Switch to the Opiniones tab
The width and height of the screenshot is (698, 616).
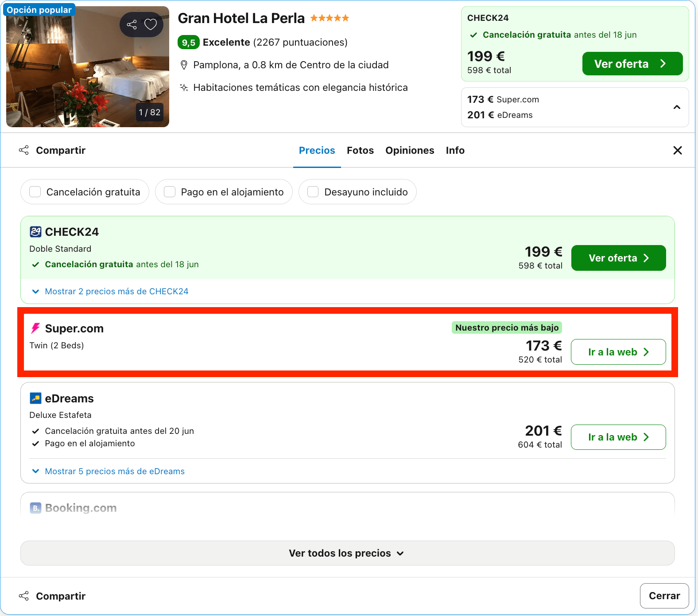410,150
